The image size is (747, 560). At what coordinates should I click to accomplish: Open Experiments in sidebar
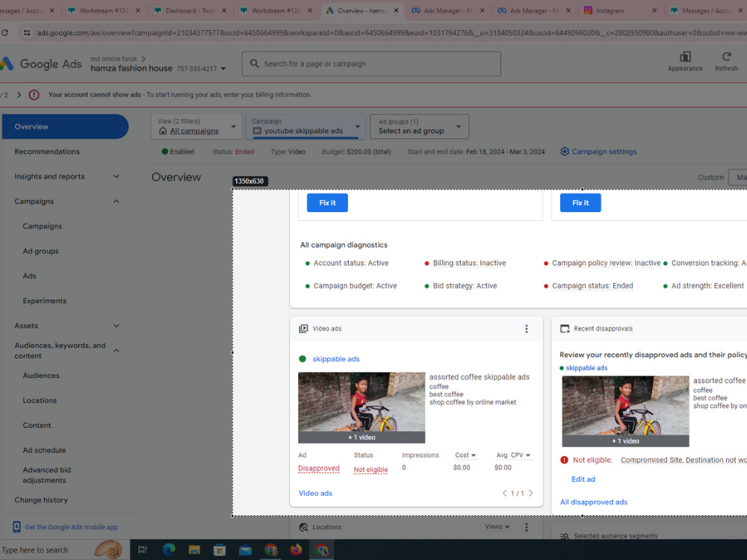(x=45, y=301)
